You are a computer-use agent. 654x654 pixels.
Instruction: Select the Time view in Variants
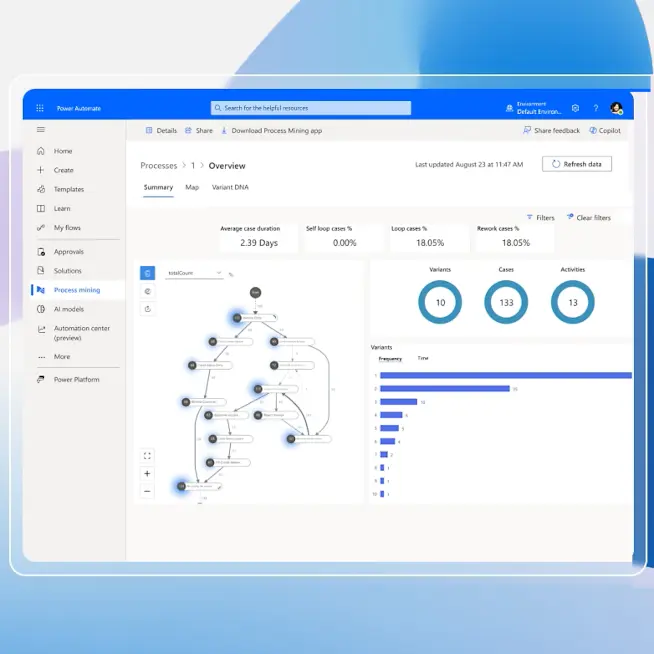(423, 358)
